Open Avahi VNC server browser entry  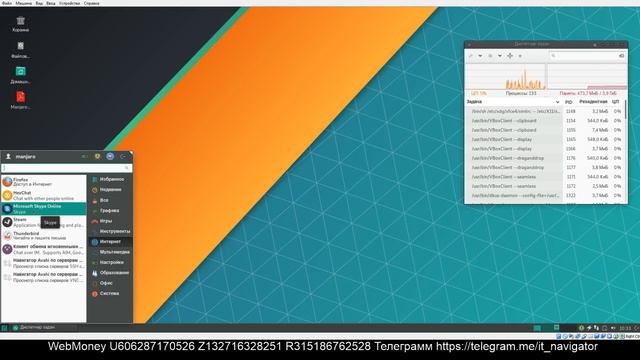click(44, 277)
